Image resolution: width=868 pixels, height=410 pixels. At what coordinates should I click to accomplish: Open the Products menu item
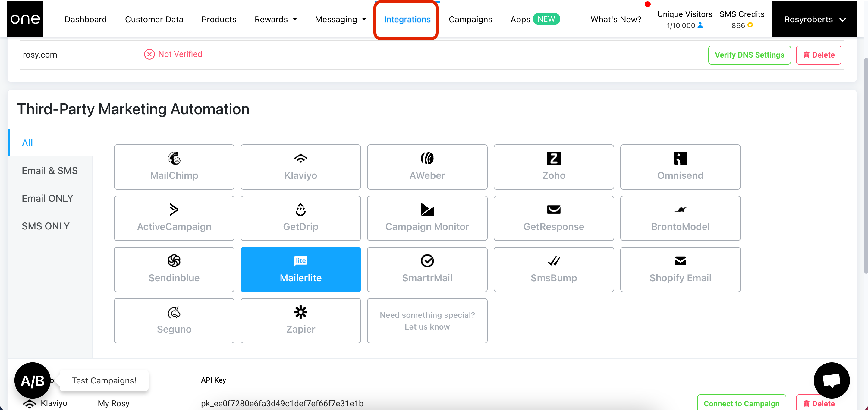[219, 19]
